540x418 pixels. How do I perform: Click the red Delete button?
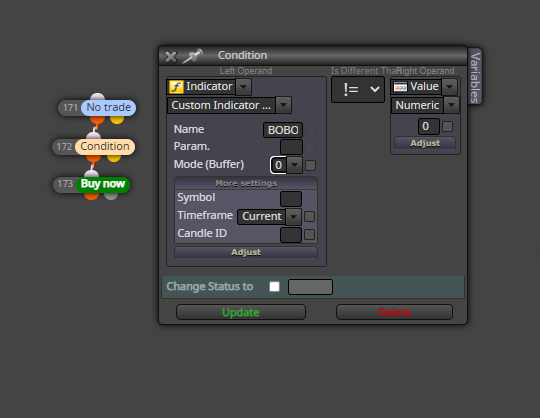(394, 312)
